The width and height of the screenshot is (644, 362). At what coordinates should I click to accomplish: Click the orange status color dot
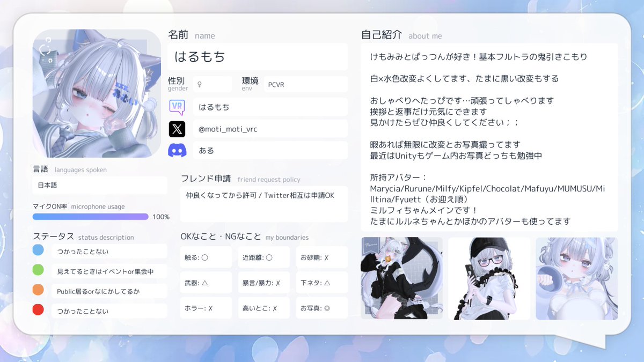(38, 290)
